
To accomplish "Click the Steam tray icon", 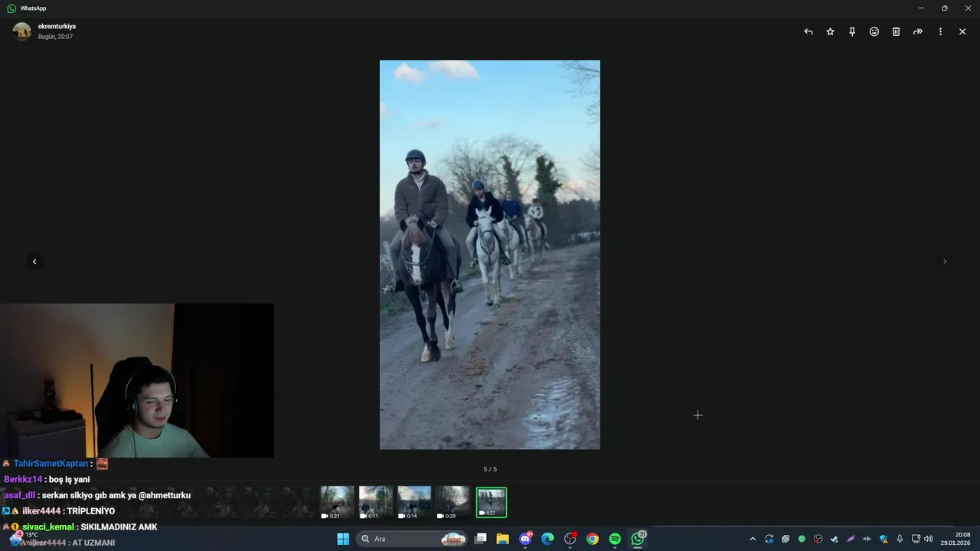I will coord(835,539).
